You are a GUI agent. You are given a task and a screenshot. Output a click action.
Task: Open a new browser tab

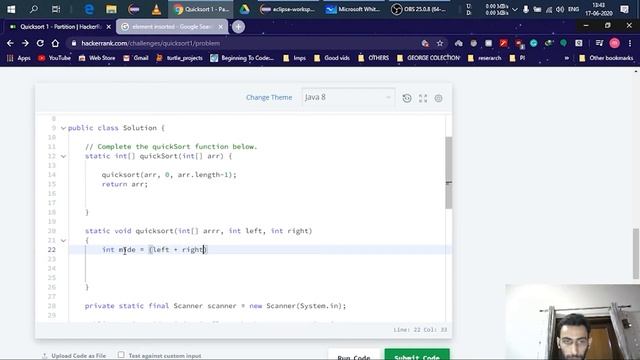(x=238, y=27)
